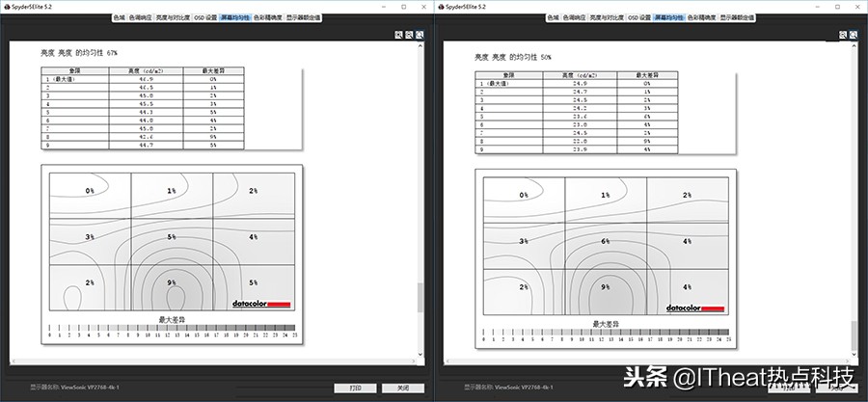
Task: Click the '亮度 亮度 的均匀性 50%' heading
Action: [513, 57]
